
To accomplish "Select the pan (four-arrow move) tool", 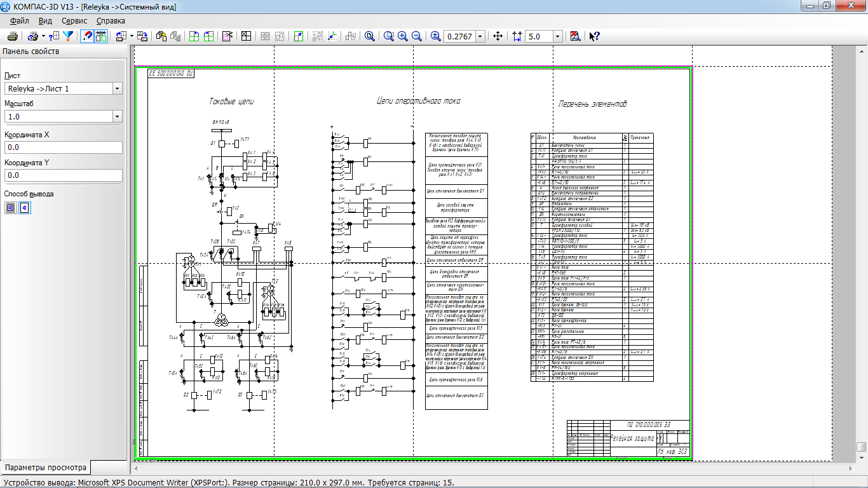I will 498,36.
